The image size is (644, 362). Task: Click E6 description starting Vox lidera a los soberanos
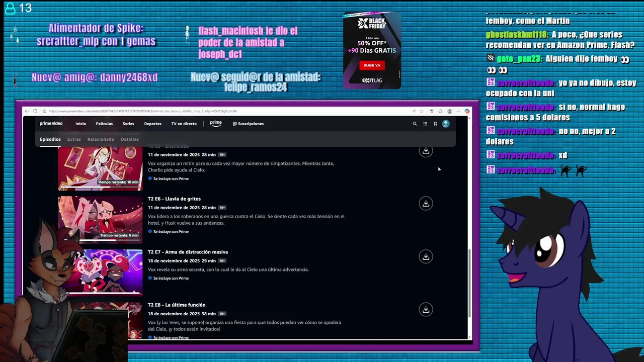pyautogui.click(x=246, y=220)
